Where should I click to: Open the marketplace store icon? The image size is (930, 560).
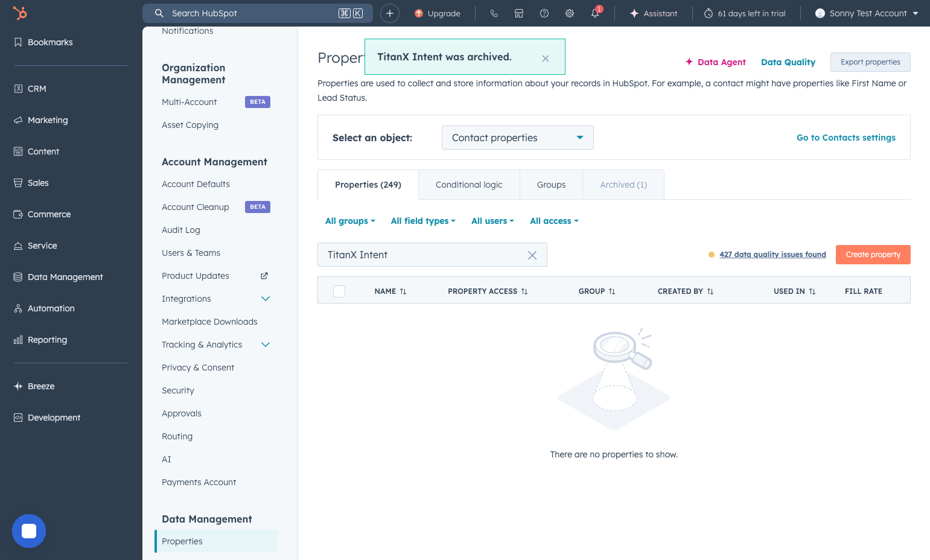coord(519,13)
